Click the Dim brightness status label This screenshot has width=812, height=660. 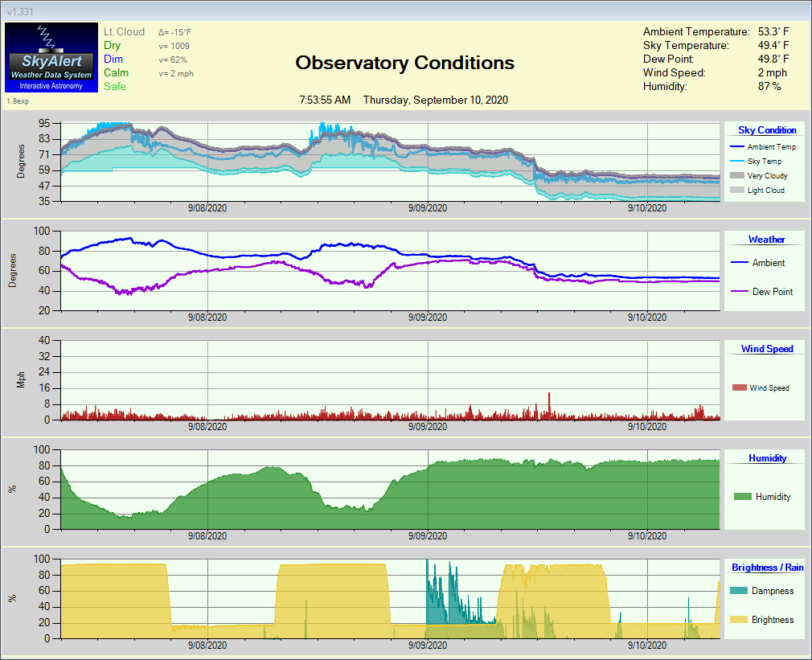pyautogui.click(x=113, y=59)
